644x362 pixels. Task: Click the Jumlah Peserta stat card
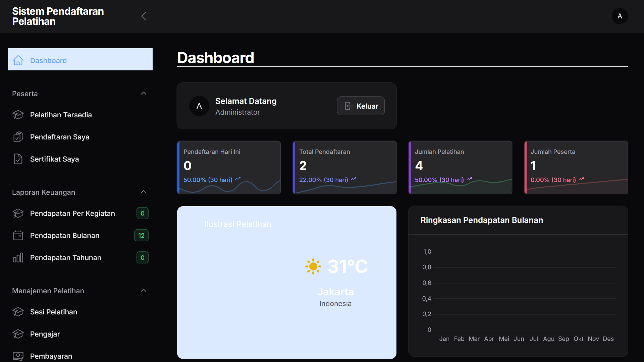click(576, 167)
